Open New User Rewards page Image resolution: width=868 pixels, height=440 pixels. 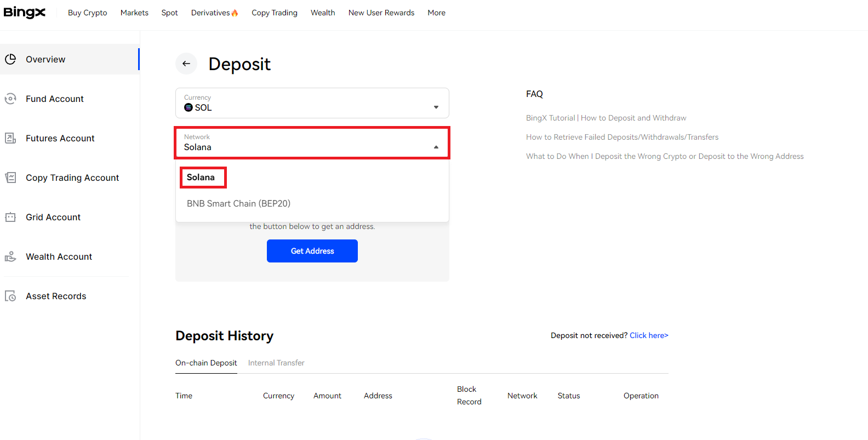(x=381, y=13)
